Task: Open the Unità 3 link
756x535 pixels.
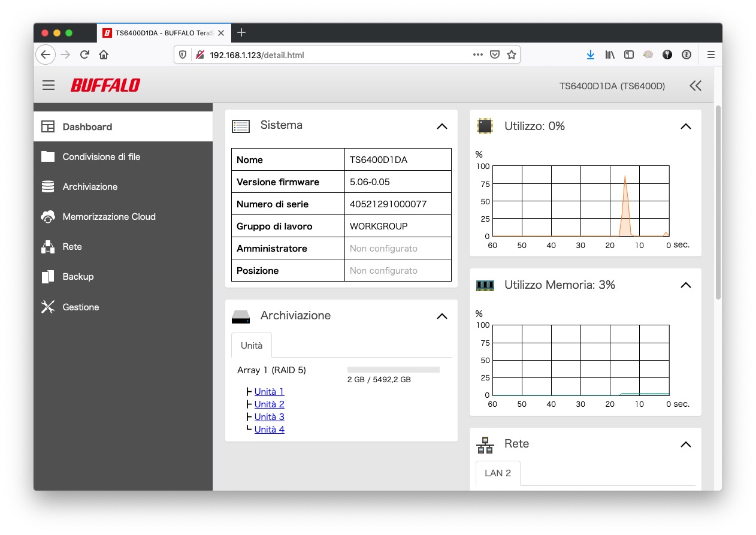Action: 269,416
